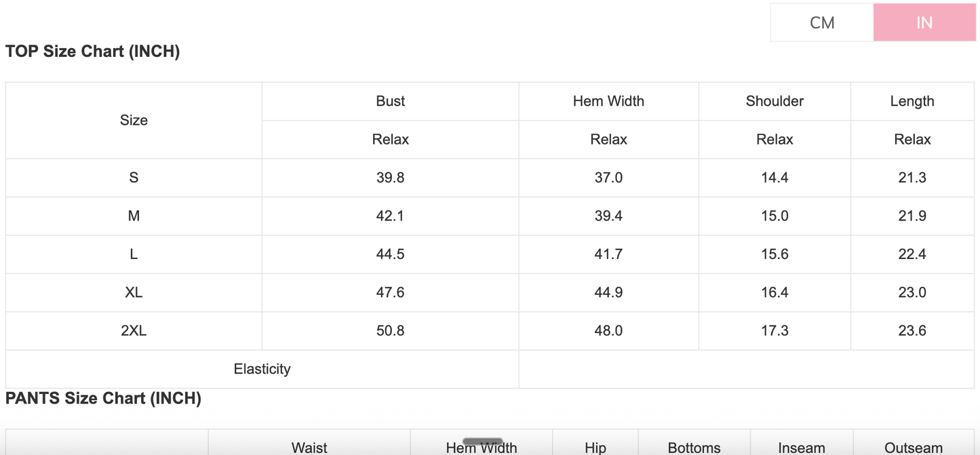This screenshot has width=980, height=455.
Task: Click the PANTS Size Chart (INCH) heading
Action: 103,398
